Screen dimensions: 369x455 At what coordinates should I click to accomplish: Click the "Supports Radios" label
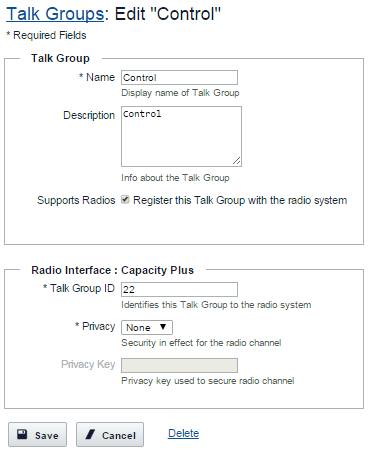click(x=76, y=200)
